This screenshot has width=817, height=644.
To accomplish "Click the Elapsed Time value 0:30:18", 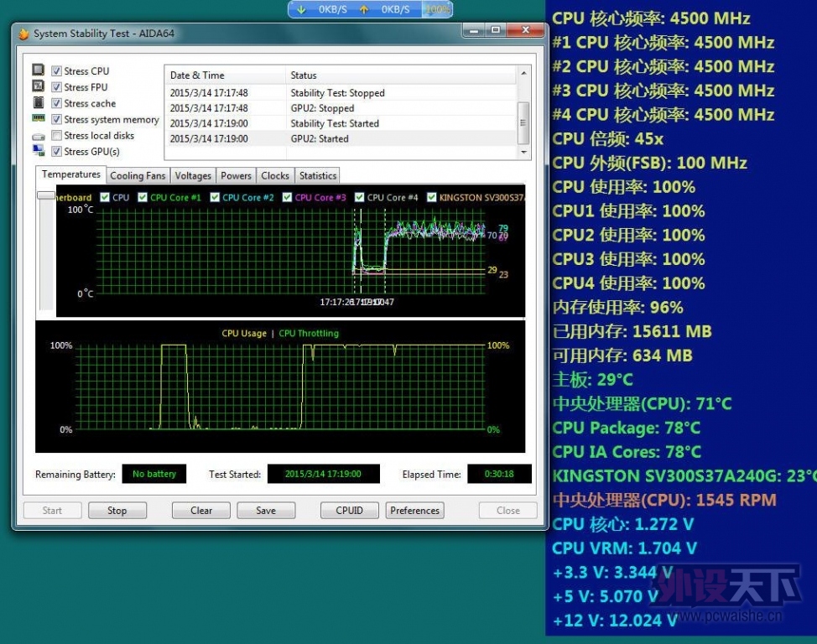I will (499, 474).
